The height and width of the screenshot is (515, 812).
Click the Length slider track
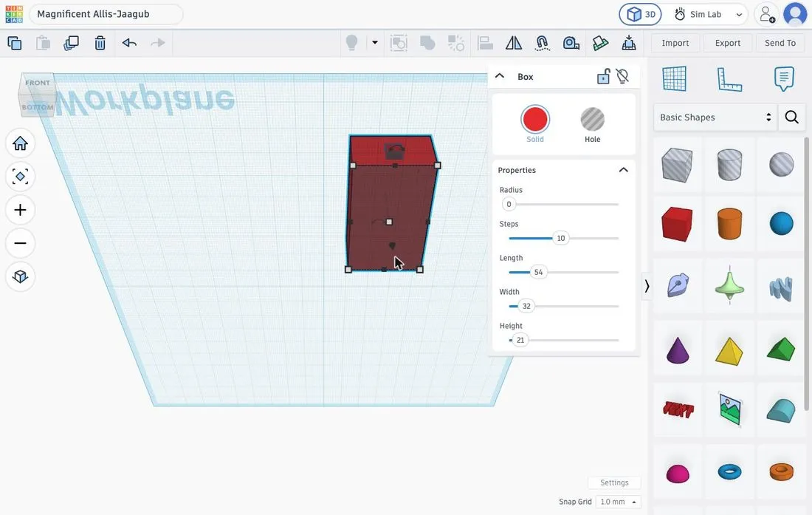[564, 272]
